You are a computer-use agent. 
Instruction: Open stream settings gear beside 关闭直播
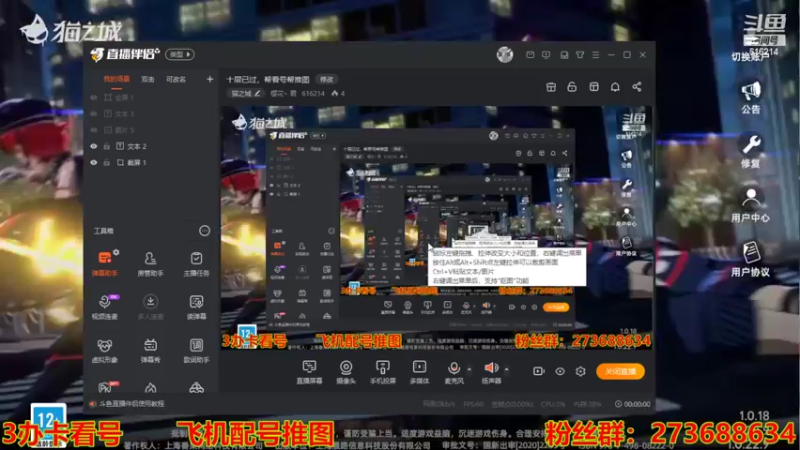(581, 371)
